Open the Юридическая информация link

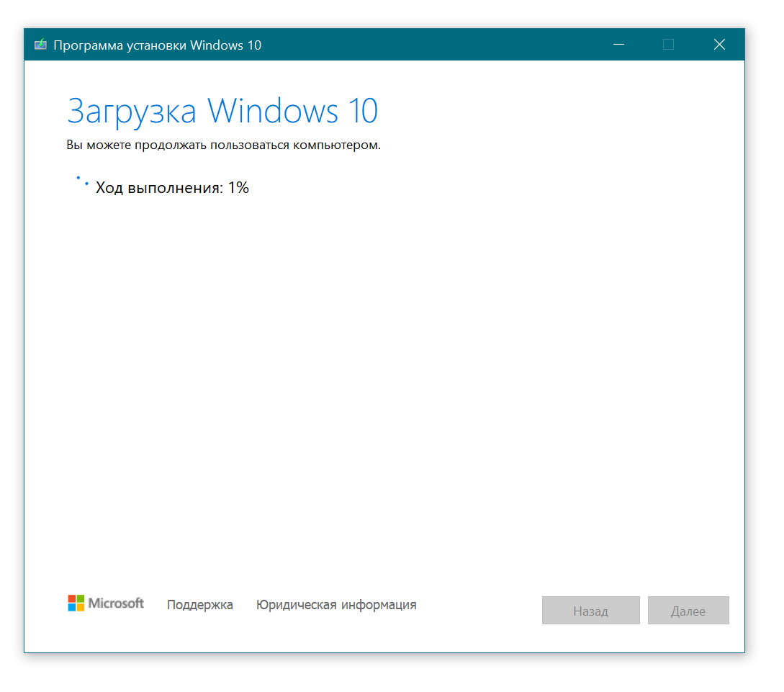[336, 605]
